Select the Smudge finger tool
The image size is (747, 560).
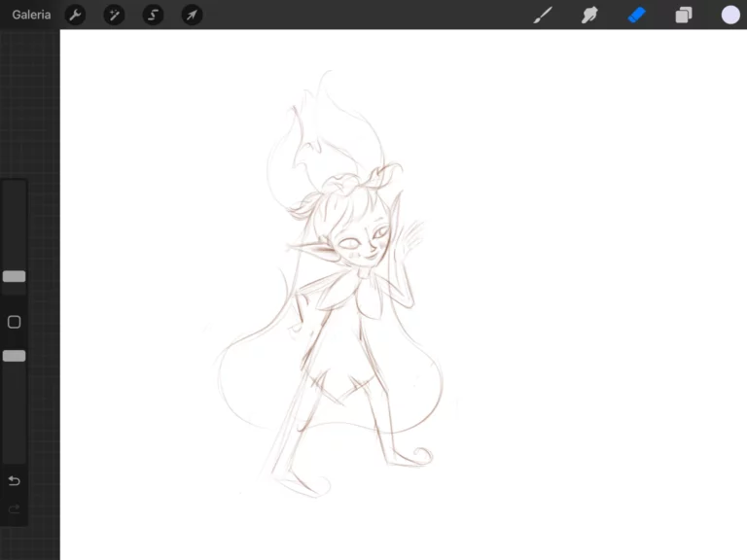[x=589, y=15]
